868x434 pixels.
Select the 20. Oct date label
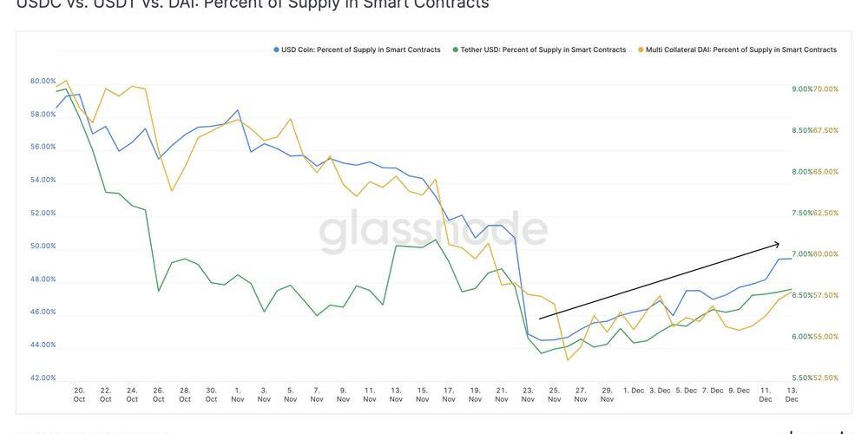[79, 394]
